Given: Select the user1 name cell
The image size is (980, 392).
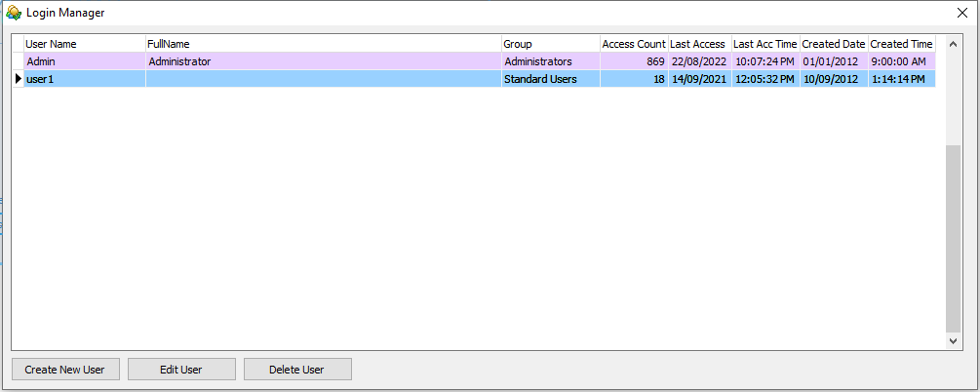Looking at the screenshot, I should pos(84,79).
